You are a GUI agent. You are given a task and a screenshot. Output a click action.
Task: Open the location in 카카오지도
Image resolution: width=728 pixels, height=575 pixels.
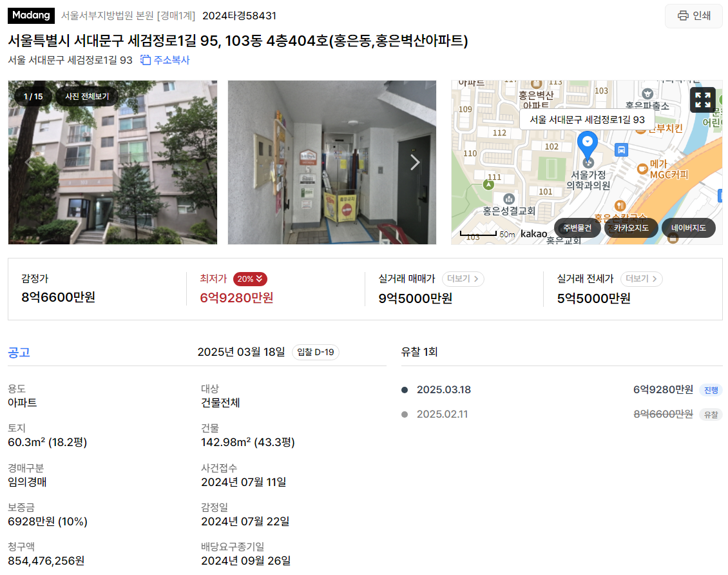[x=631, y=228]
